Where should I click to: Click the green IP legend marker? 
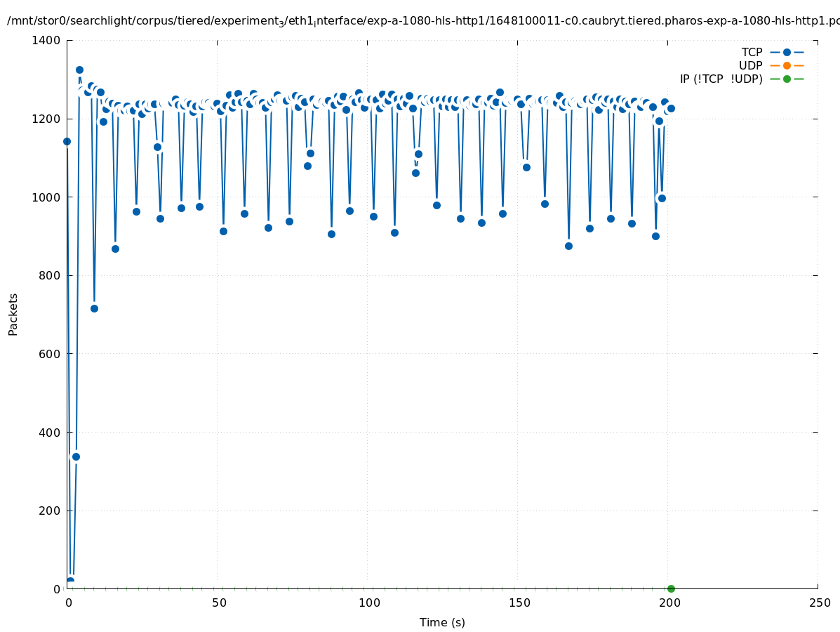pyautogui.click(x=787, y=79)
